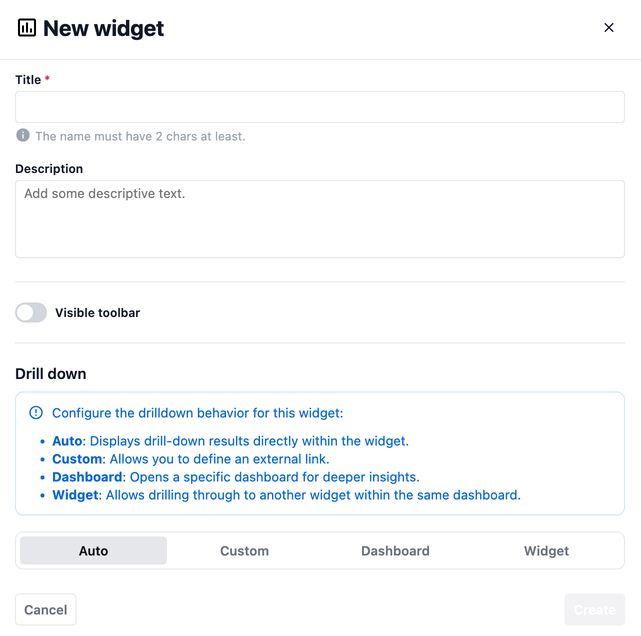Screen dimensions: 641x636
Task: Click the name length hint text
Action: click(140, 136)
